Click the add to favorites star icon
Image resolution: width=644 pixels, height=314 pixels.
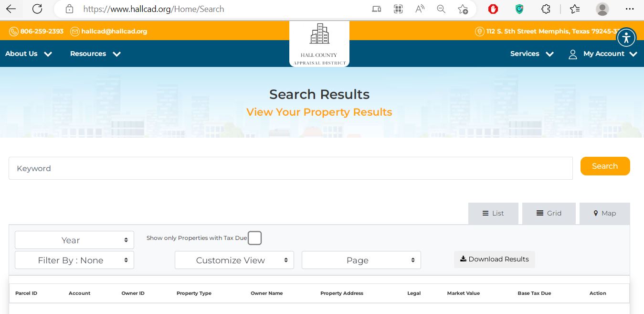pyautogui.click(x=463, y=9)
